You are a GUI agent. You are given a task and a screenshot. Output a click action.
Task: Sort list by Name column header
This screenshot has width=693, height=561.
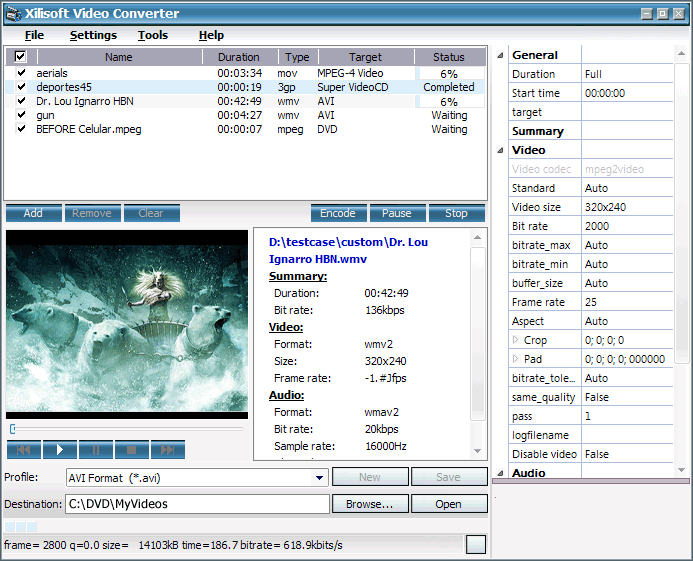point(119,57)
